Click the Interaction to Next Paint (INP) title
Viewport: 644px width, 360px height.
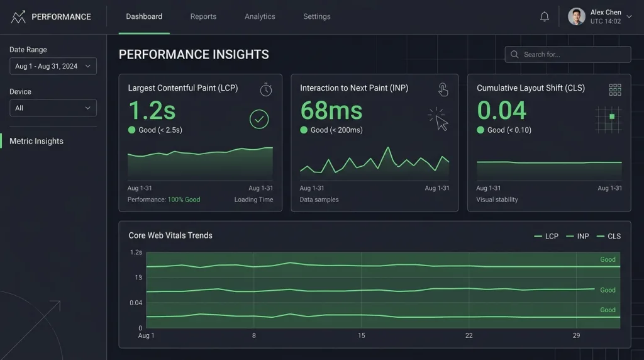[x=354, y=88]
